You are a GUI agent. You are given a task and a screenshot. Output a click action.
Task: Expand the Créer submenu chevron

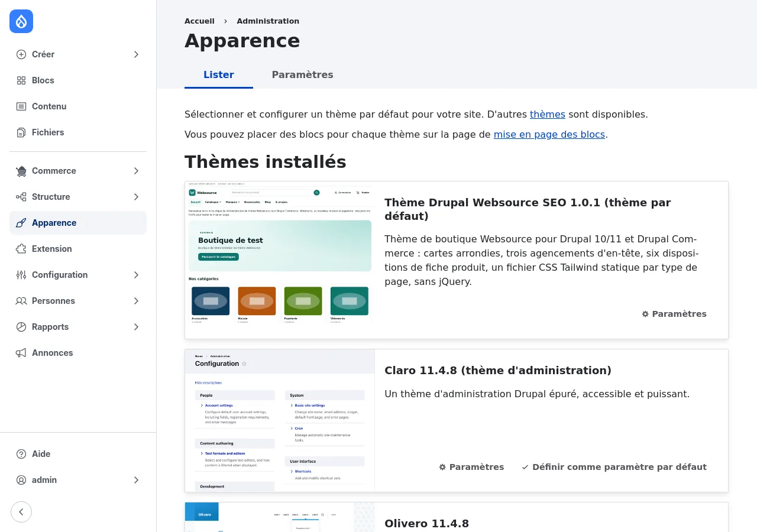(136, 54)
